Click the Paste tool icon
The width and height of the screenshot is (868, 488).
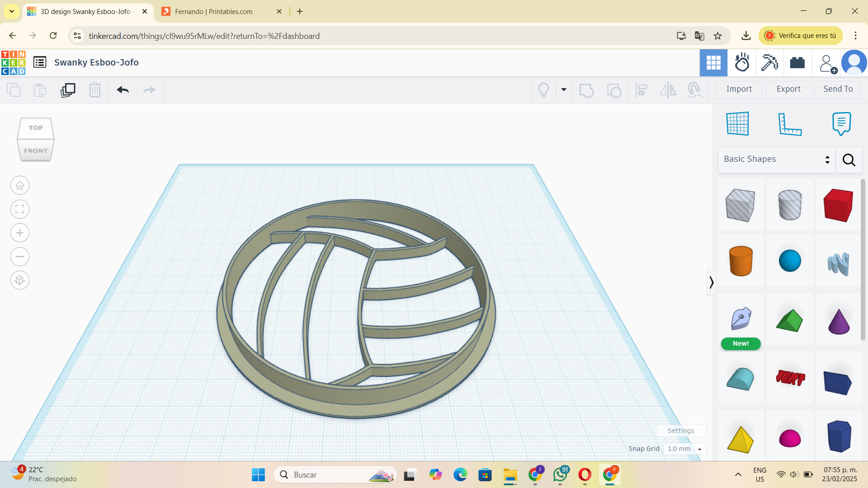coord(40,90)
